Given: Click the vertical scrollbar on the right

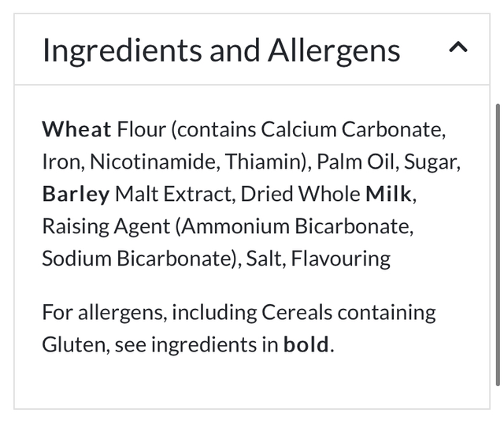Looking at the screenshot, I should (497, 244).
